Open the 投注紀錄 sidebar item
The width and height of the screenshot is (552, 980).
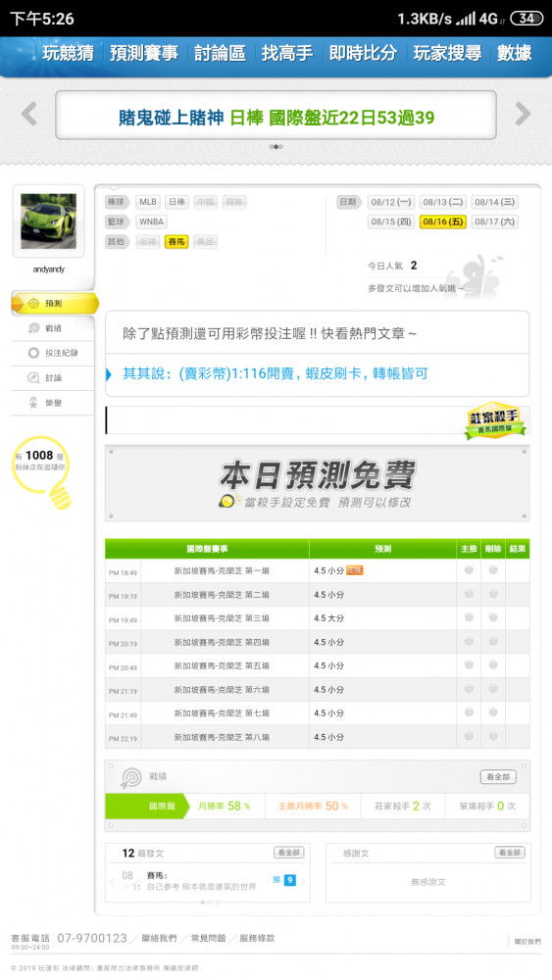[53, 353]
